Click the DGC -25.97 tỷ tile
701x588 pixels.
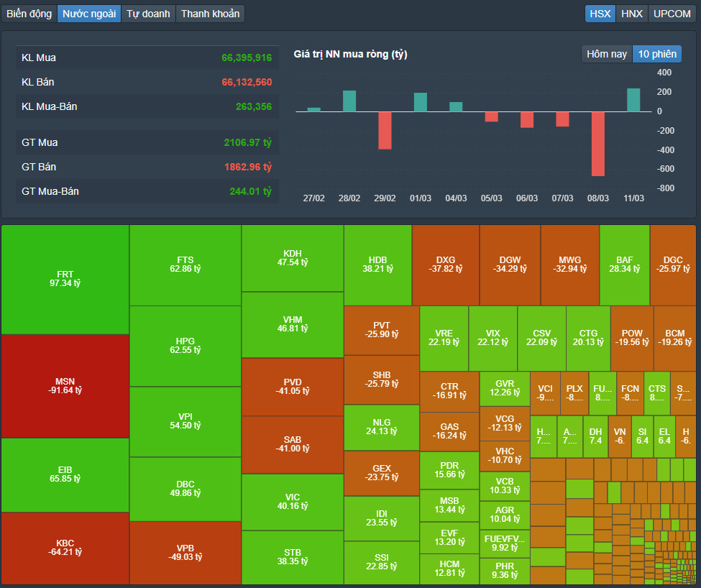tap(673, 265)
